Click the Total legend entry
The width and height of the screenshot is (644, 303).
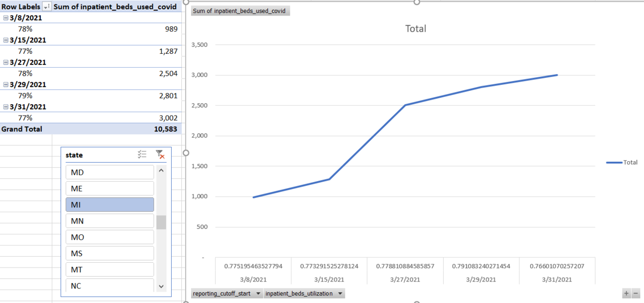coord(623,162)
